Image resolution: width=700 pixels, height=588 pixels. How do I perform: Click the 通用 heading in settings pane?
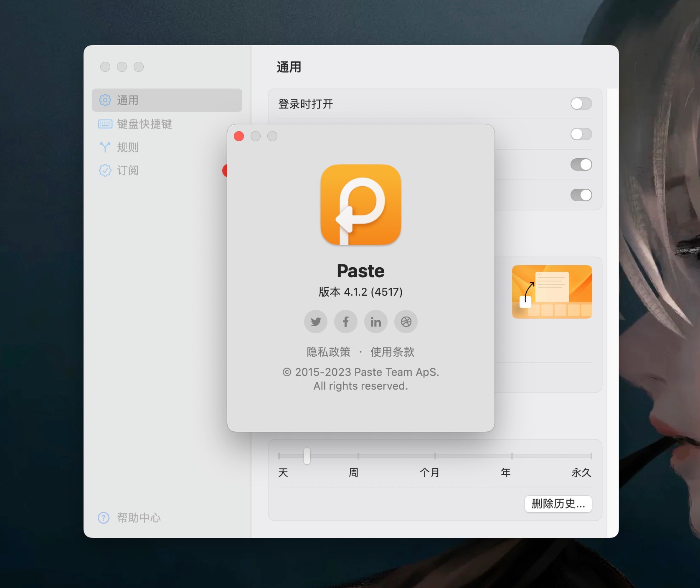[289, 67]
